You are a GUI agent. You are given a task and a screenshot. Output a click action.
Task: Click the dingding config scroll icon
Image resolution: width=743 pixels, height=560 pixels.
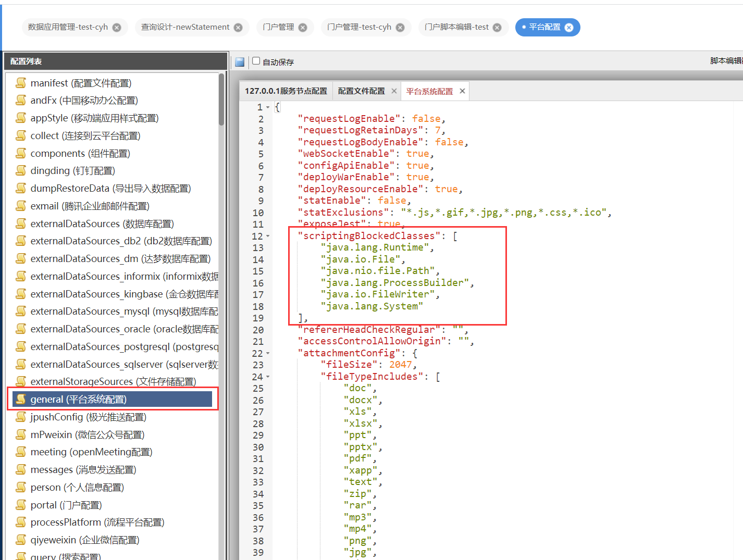tap(21, 170)
